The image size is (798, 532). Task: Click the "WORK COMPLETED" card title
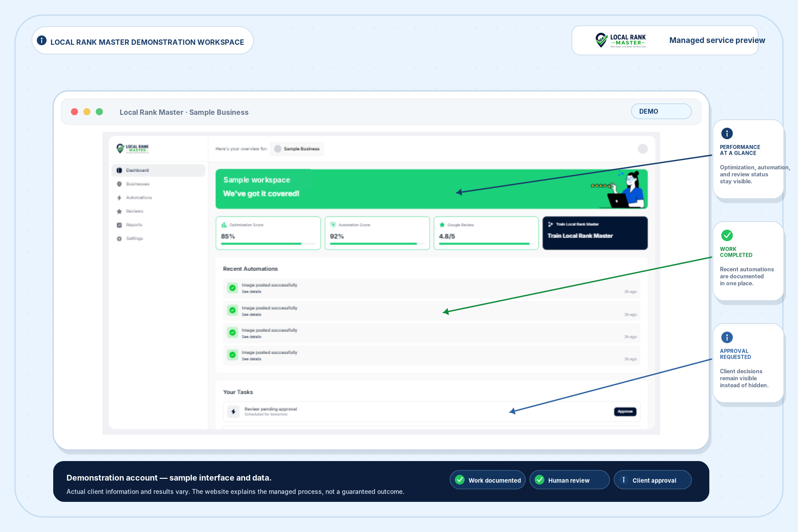pos(736,252)
